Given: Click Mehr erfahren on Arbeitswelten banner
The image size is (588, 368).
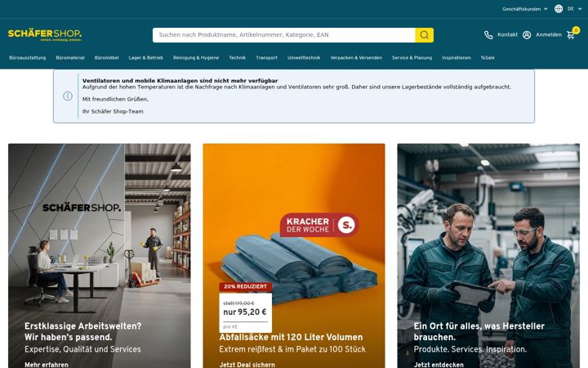Looking at the screenshot, I should [x=47, y=365].
